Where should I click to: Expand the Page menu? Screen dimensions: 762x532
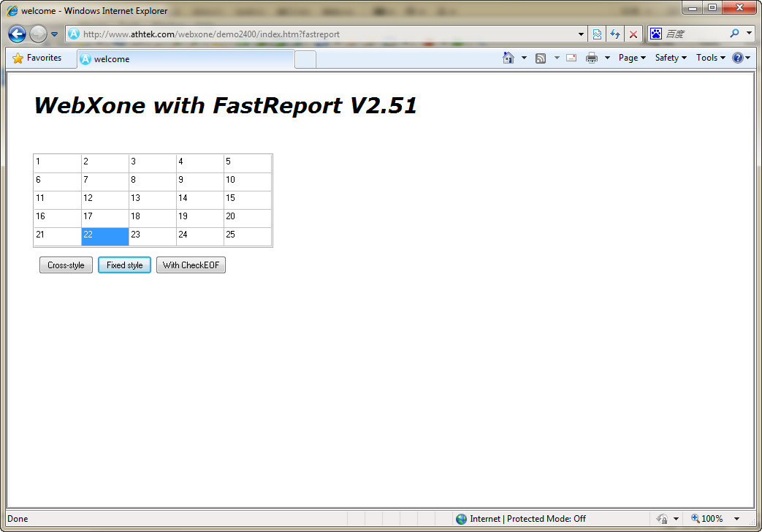(632, 58)
